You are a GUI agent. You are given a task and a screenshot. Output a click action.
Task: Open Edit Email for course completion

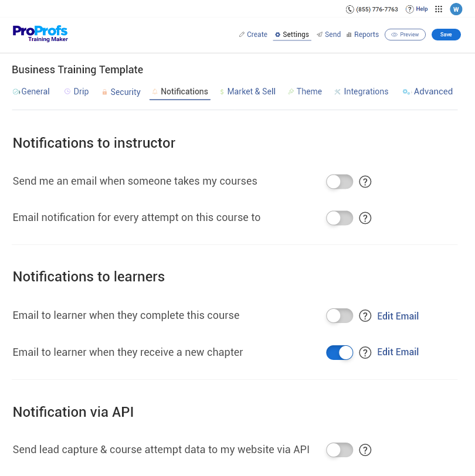tap(398, 316)
